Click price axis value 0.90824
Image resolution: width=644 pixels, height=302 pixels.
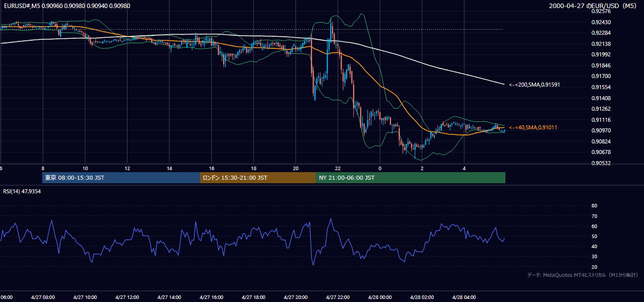[x=601, y=141]
